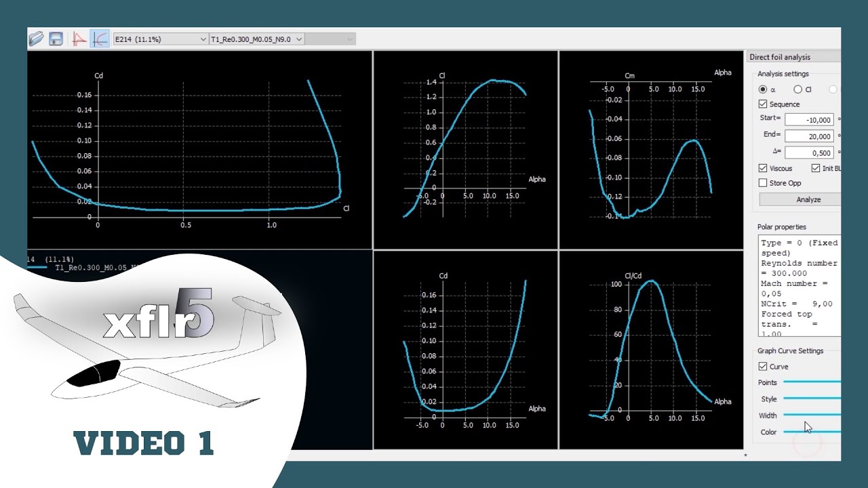Select the polar view toolbar icon

tap(100, 39)
